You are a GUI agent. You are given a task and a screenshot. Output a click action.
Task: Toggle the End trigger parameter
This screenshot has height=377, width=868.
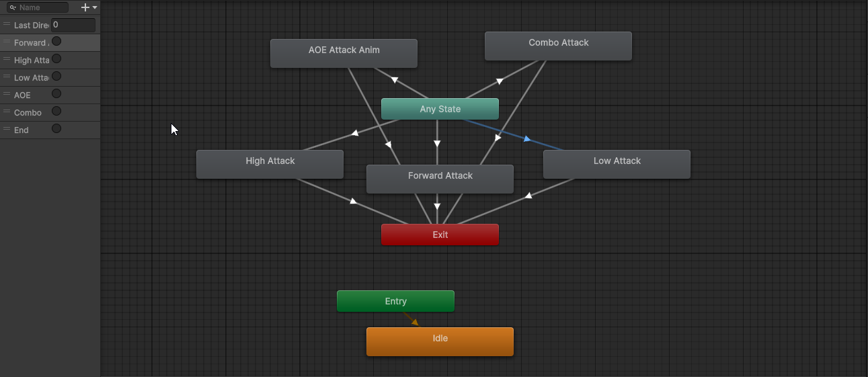(x=56, y=129)
